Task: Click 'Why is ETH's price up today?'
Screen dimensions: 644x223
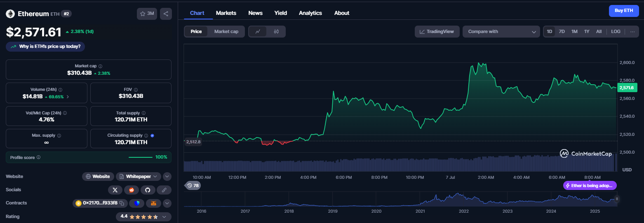Action: click(45, 46)
